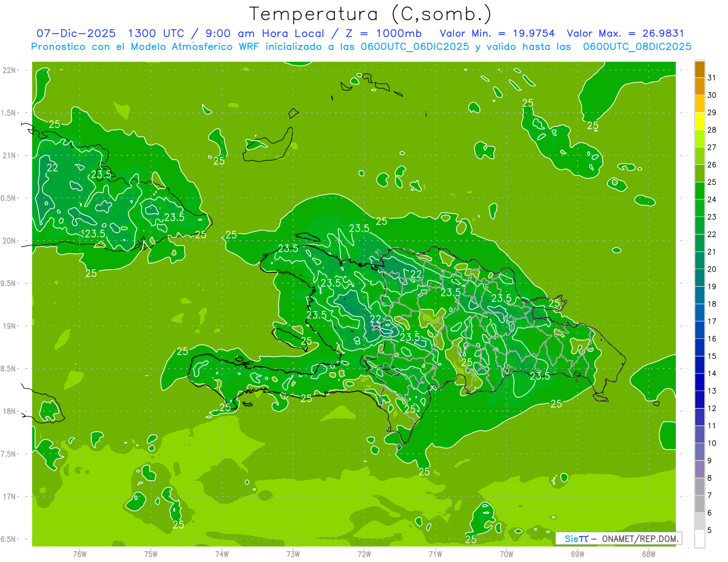Click the '28' value on the color legend

pyautogui.click(x=712, y=130)
